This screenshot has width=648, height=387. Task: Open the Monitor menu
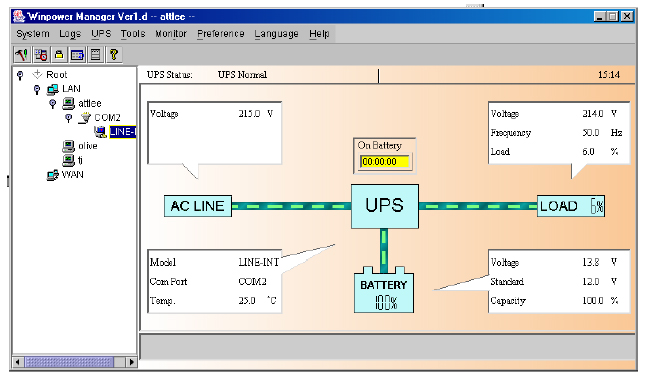[171, 33]
